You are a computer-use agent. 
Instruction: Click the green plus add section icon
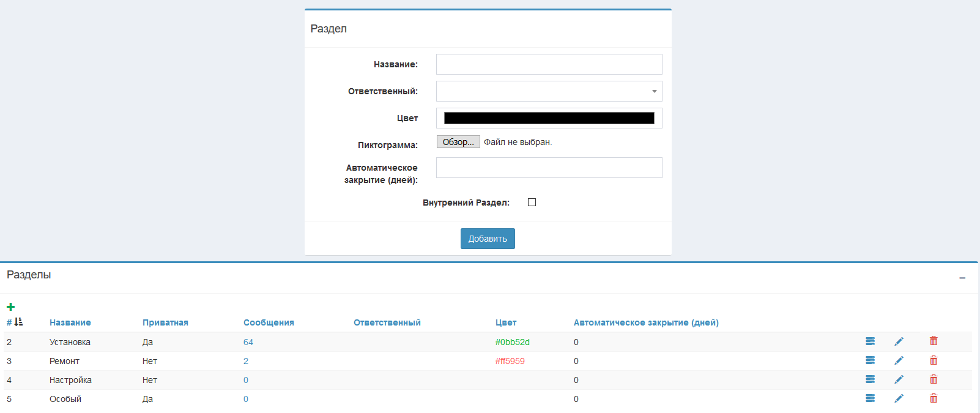(x=10, y=307)
